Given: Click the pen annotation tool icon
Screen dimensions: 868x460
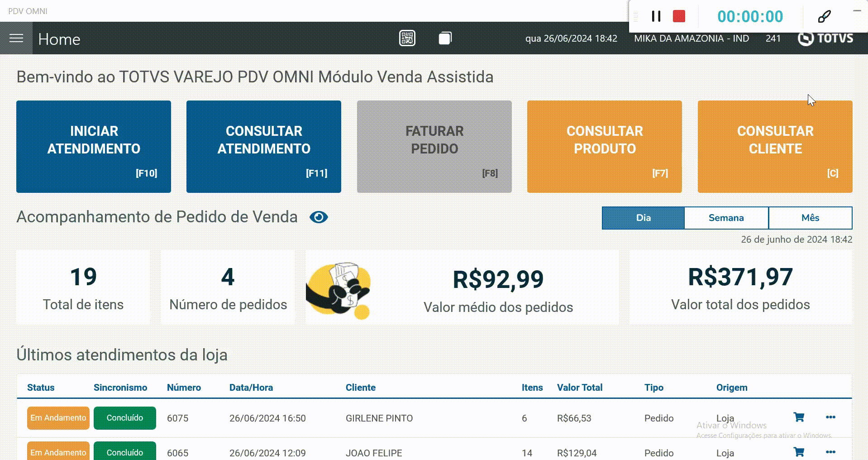Looking at the screenshot, I should tap(824, 17).
